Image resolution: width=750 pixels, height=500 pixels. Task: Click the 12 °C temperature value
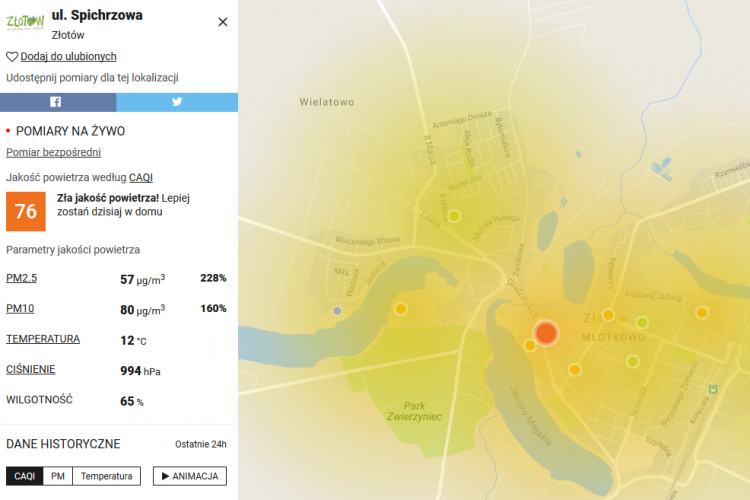pyautogui.click(x=133, y=340)
